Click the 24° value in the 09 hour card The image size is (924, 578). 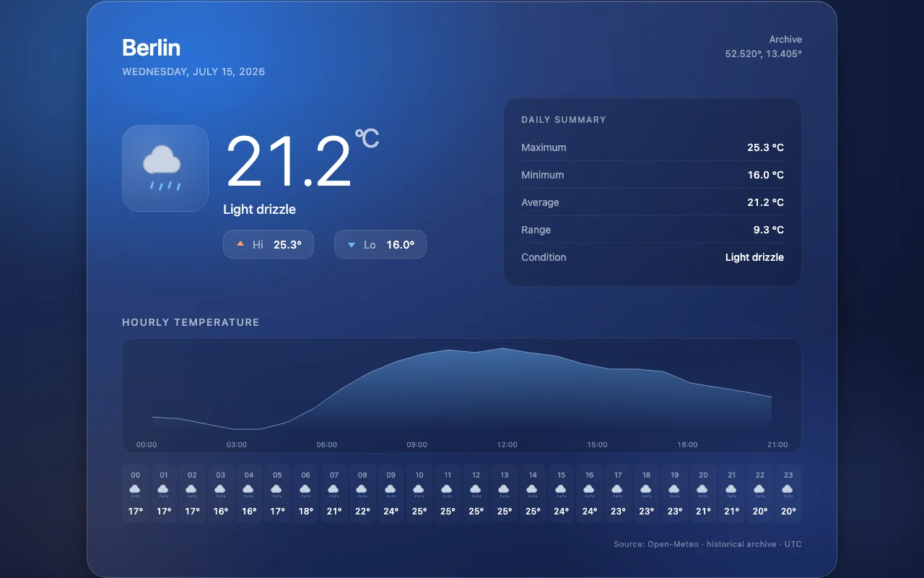(x=391, y=512)
